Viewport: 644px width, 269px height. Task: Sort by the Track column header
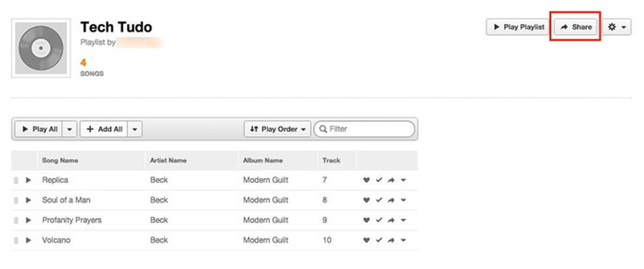click(331, 160)
